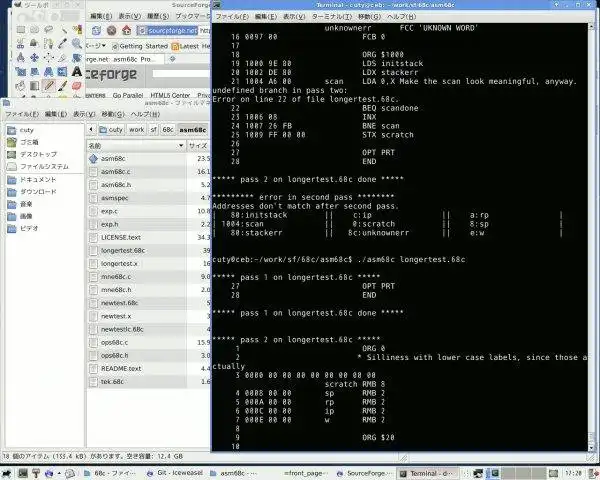Screen dimensions: 600x480
Task: Click browser Stop button
Action: [x=111, y=30]
